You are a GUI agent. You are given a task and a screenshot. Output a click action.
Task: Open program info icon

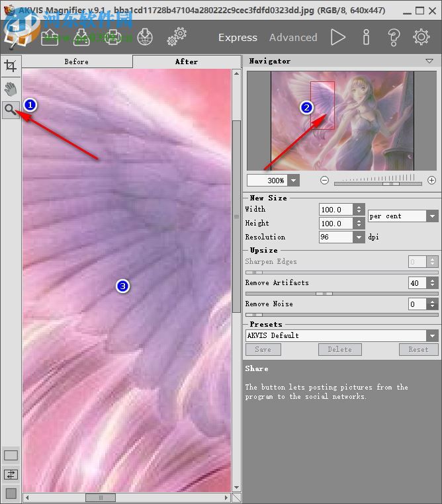[366, 37]
